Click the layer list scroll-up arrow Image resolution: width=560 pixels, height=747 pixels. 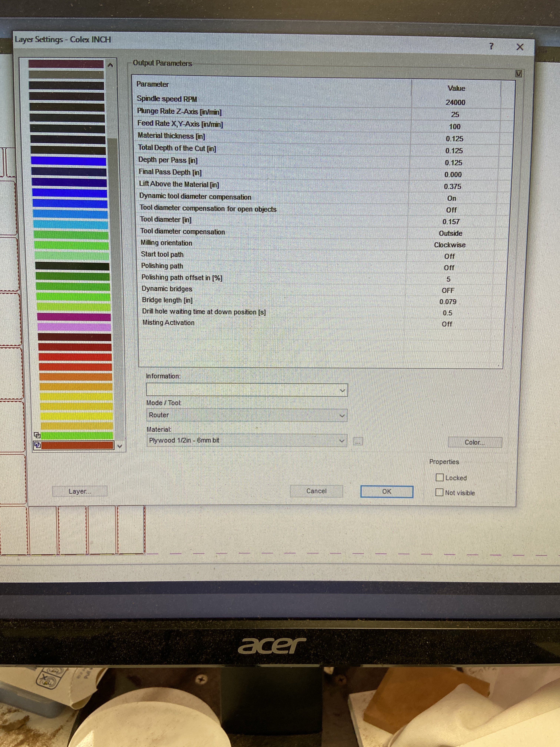110,65
